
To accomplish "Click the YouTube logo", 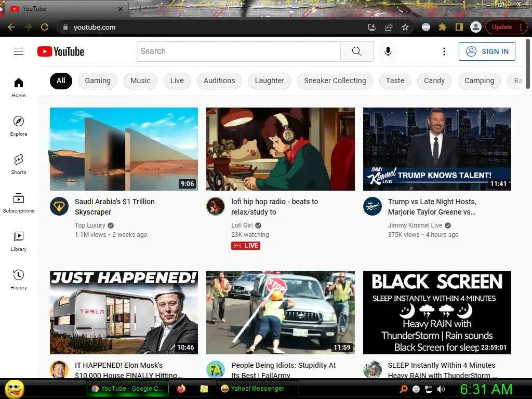I will tap(61, 51).
